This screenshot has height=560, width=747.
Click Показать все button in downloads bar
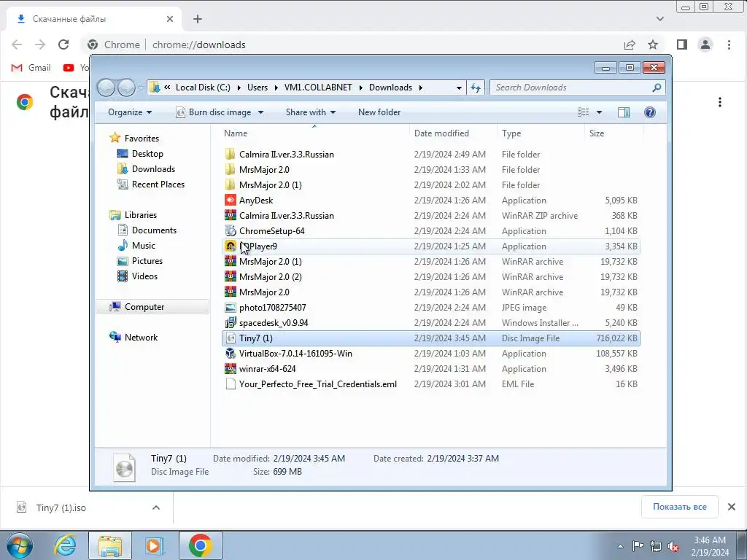pos(679,507)
